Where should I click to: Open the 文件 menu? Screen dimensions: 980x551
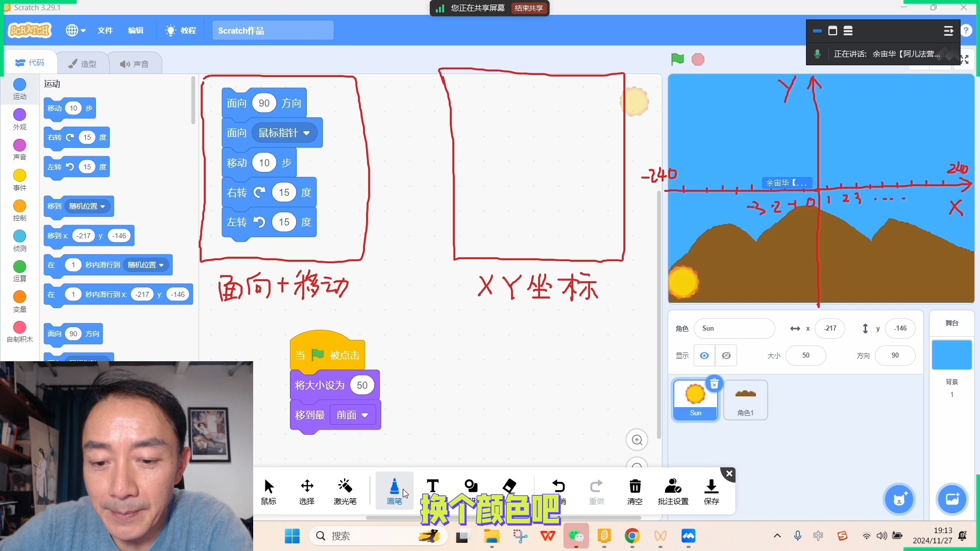point(105,31)
